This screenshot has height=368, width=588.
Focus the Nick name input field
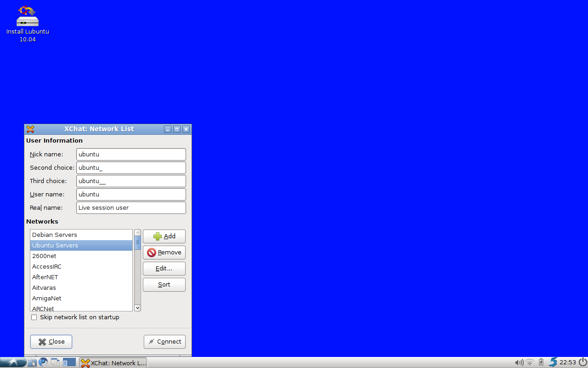pos(131,155)
